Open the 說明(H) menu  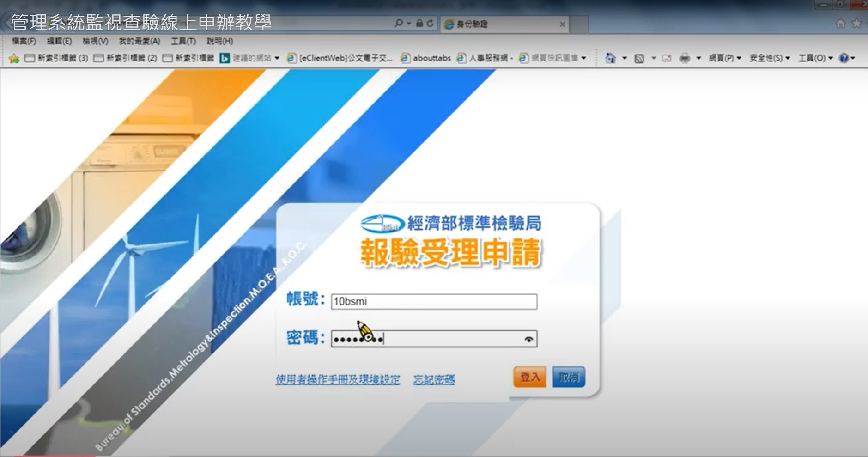tap(219, 41)
